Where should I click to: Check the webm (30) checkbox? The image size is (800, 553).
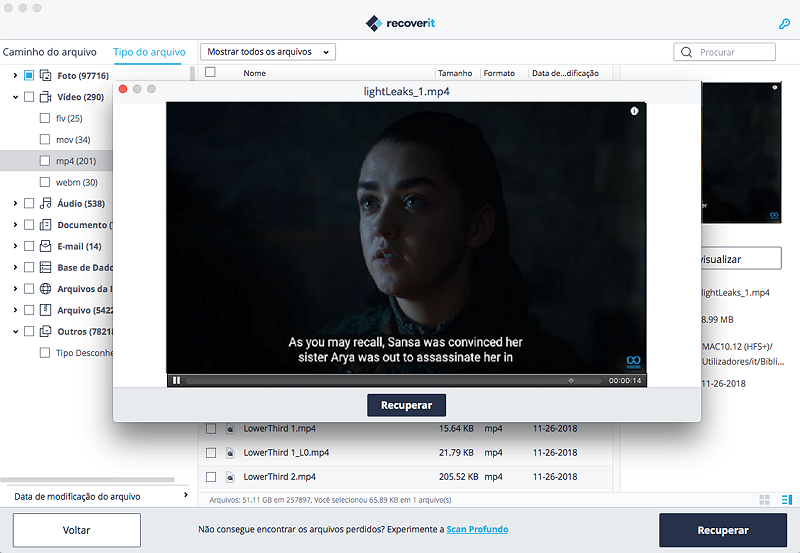tap(45, 182)
